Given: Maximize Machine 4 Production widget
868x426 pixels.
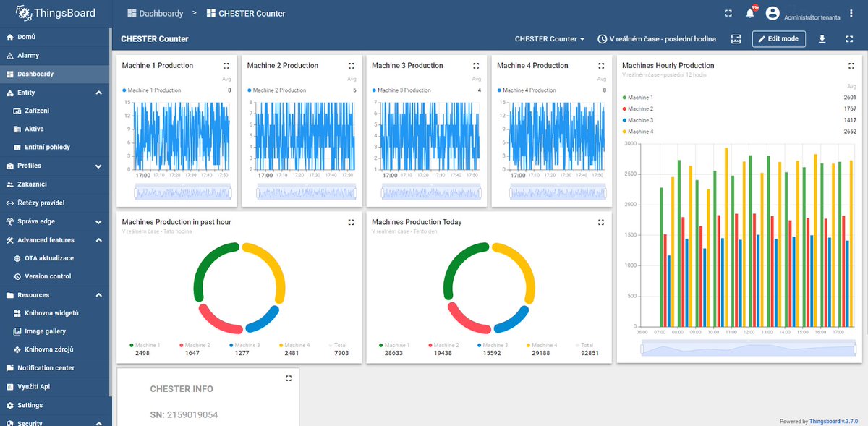Looking at the screenshot, I should pos(601,65).
